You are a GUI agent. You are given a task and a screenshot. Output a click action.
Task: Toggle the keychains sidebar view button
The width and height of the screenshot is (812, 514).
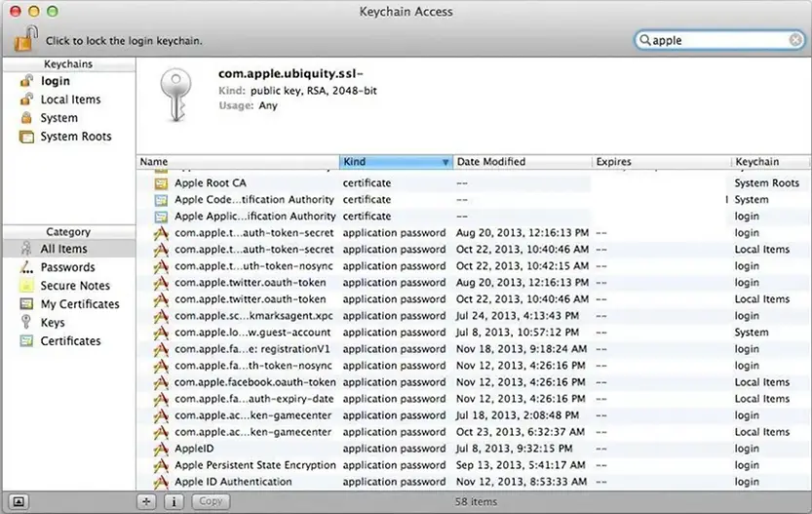(19, 501)
